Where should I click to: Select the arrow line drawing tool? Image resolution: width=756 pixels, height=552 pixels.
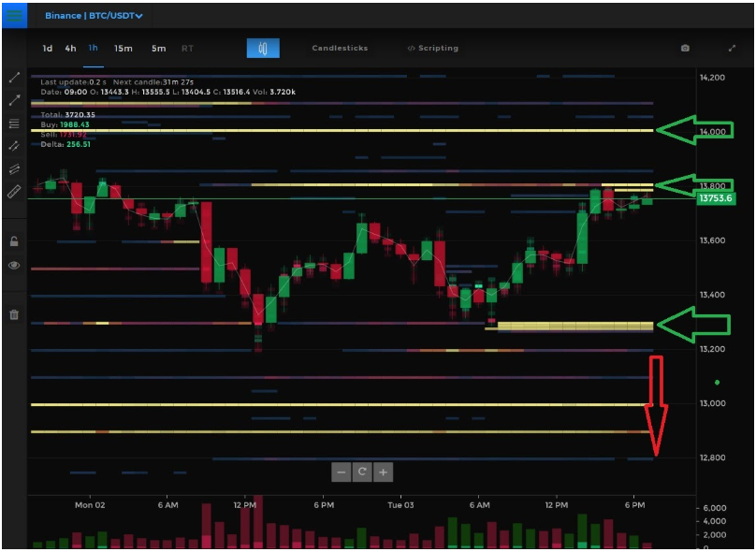coord(14,100)
